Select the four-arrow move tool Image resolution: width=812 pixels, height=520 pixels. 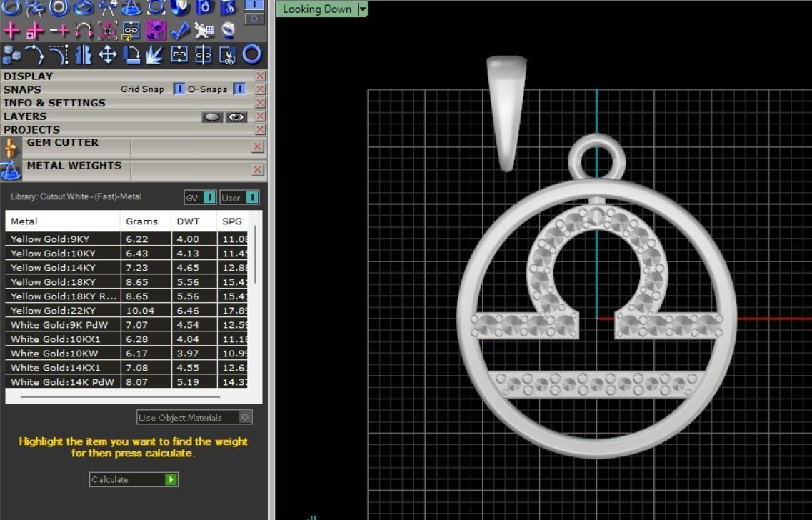click(x=107, y=54)
